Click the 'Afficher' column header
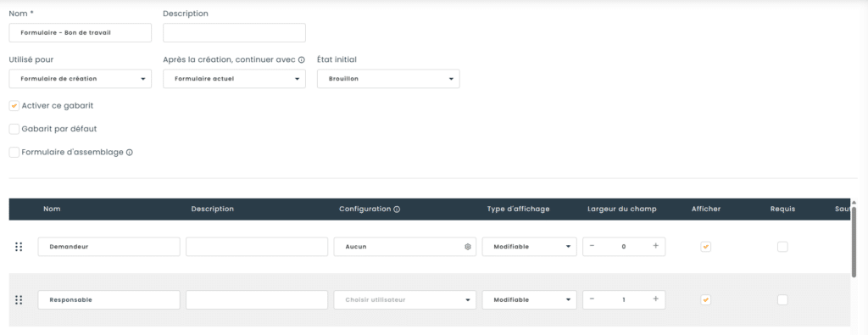This screenshot has width=868, height=335. (706, 209)
